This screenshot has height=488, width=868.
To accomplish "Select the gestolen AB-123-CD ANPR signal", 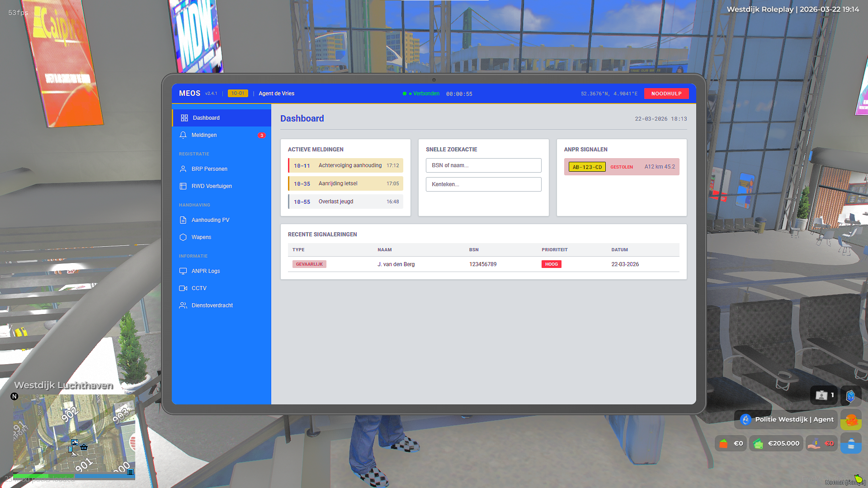I will click(621, 167).
